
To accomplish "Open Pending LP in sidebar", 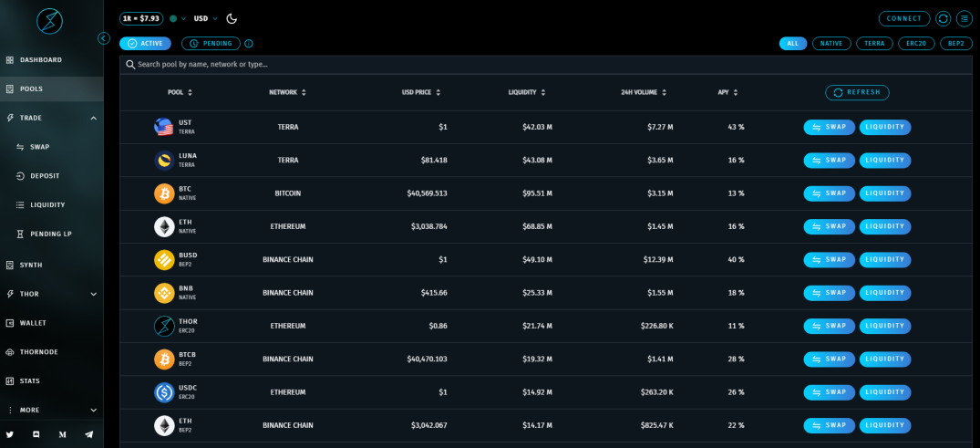I will pyautogui.click(x=51, y=234).
